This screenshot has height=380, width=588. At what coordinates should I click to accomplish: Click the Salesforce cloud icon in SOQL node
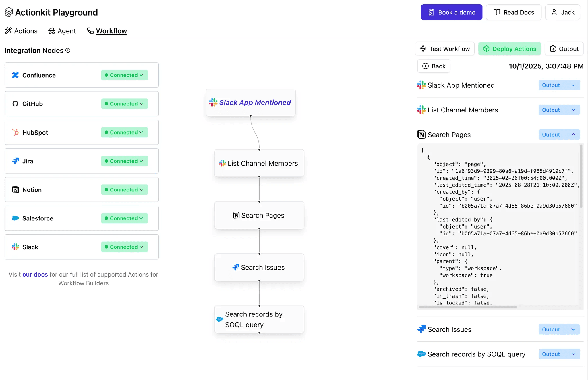coord(220,319)
